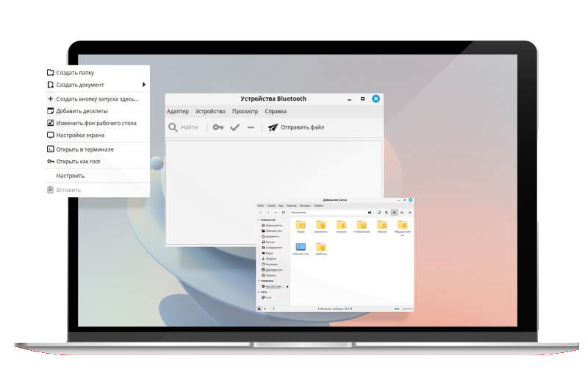Show tree view via status bar button
This screenshot has width=588, height=392.
(x=265, y=309)
